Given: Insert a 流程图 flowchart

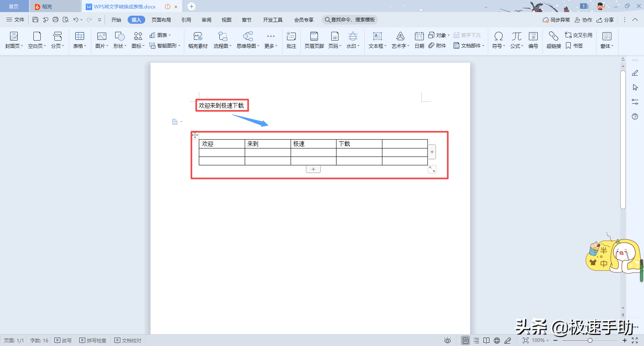Looking at the screenshot, I should click(222, 40).
